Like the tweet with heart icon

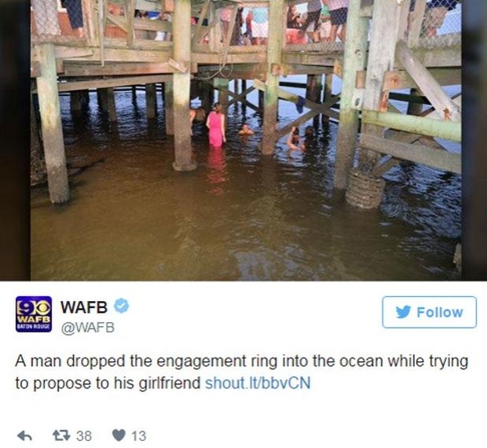(x=119, y=435)
